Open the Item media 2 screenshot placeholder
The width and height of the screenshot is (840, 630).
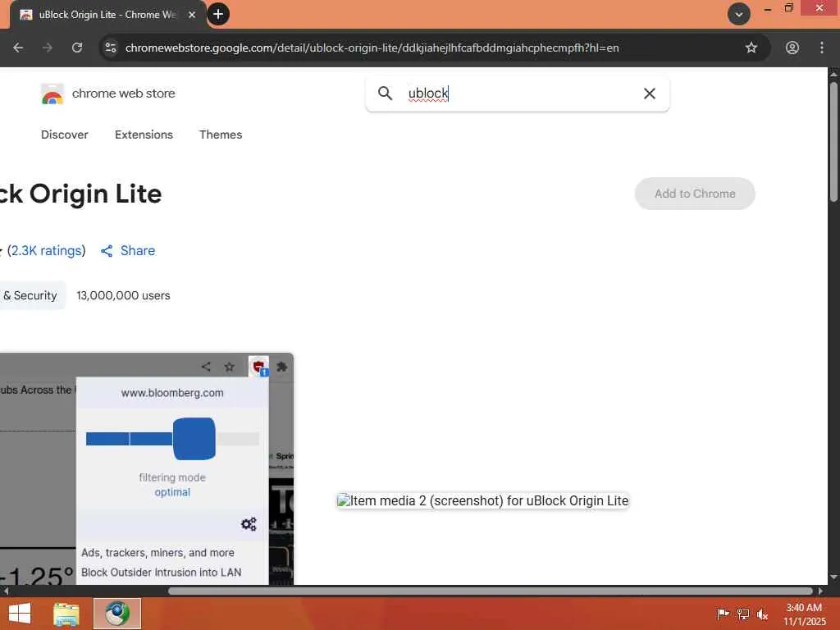tap(482, 501)
